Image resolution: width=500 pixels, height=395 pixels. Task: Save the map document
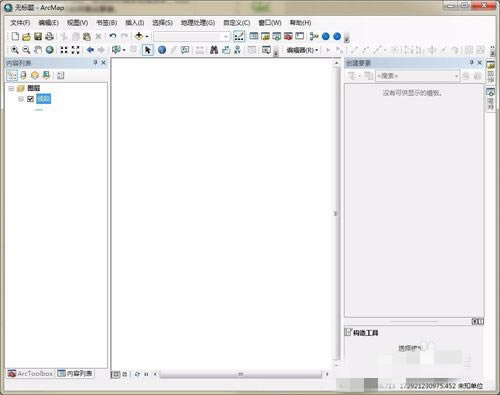pyautogui.click(x=38, y=36)
